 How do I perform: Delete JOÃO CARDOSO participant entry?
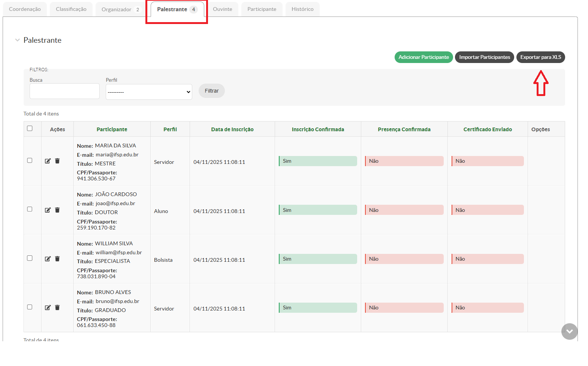[57, 210]
